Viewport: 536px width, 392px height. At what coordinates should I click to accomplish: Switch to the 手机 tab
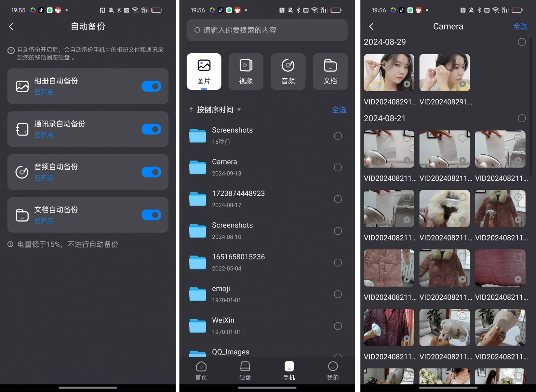289,367
